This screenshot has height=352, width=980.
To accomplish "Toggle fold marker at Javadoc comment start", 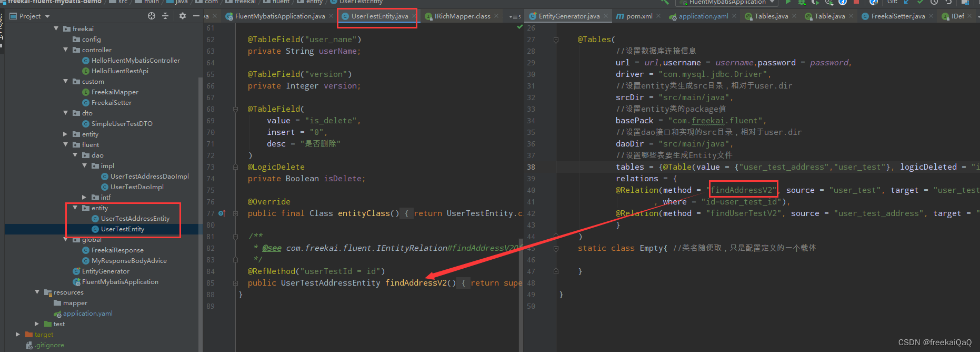I will click(x=236, y=237).
